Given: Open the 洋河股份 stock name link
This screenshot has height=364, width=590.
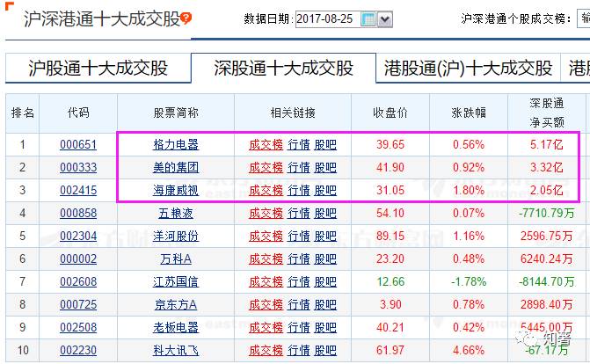Looking at the screenshot, I should tap(176, 237).
